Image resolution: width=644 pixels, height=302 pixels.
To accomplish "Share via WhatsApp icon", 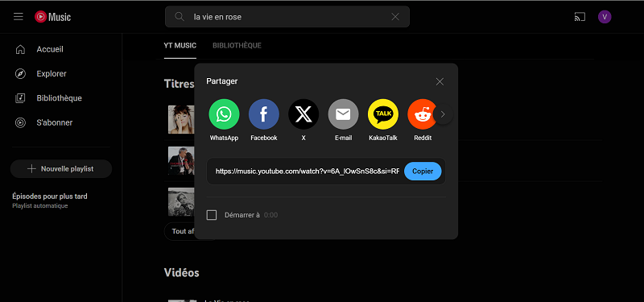I will (224, 114).
